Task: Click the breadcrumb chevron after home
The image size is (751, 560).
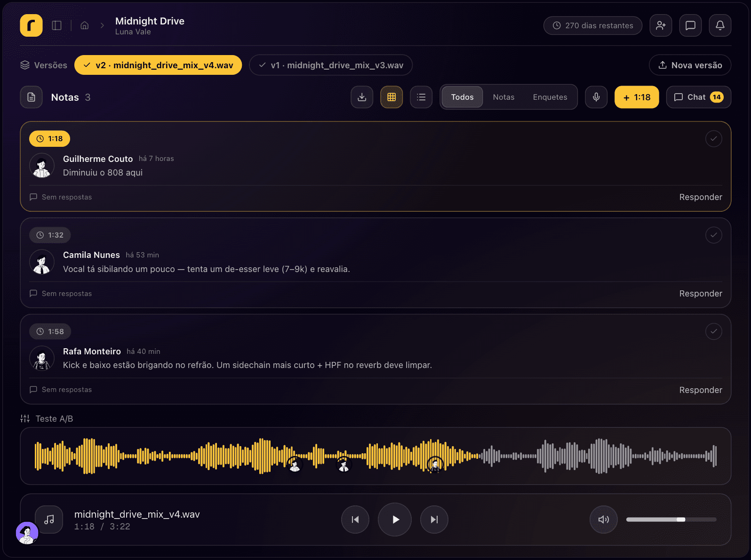Action: click(102, 25)
